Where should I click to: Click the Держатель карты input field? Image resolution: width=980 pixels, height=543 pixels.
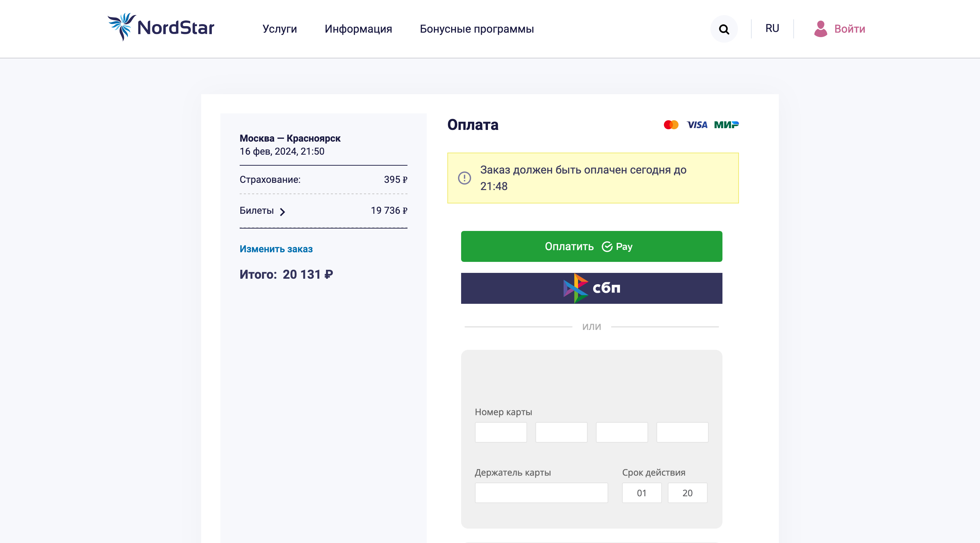tap(541, 493)
